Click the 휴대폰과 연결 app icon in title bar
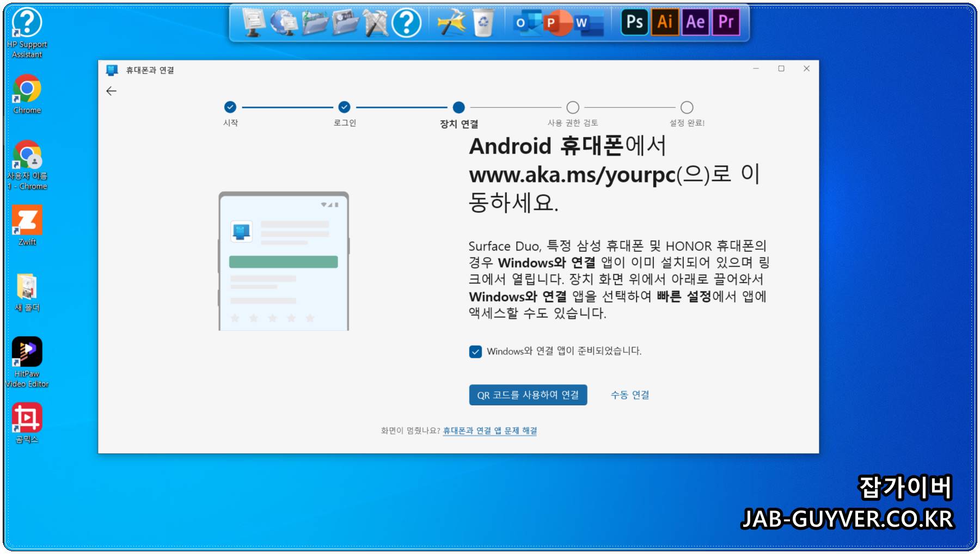Screen dimensions: 980x554 112,70
